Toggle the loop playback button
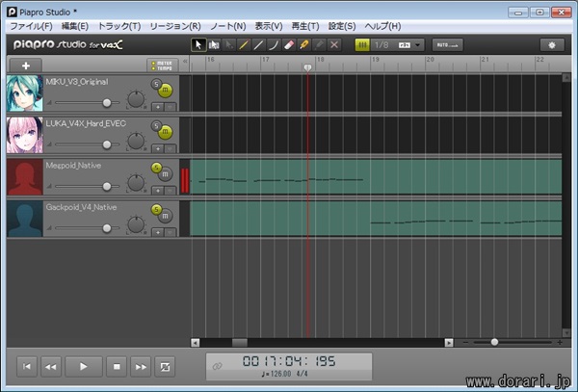578x392 pixels. point(165,367)
